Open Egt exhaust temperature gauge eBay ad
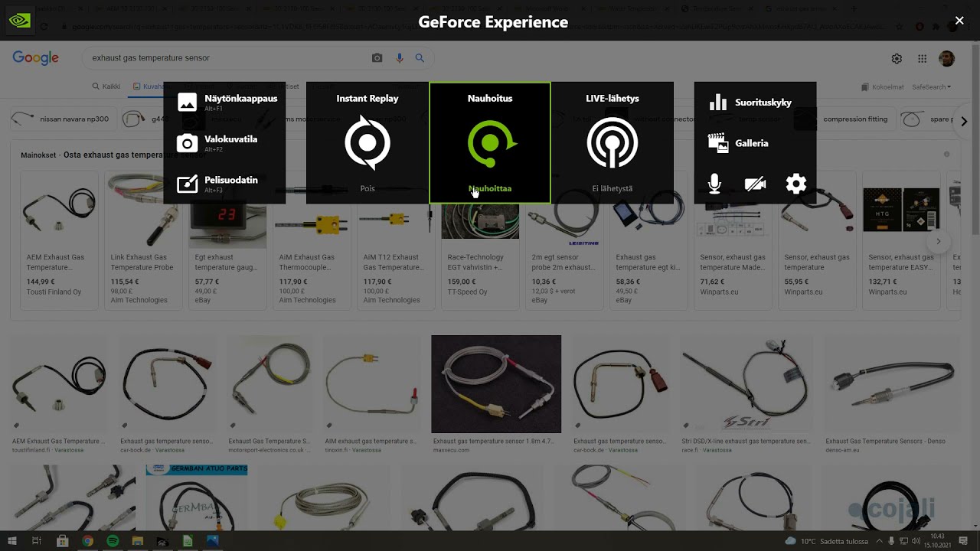 [227, 240]
